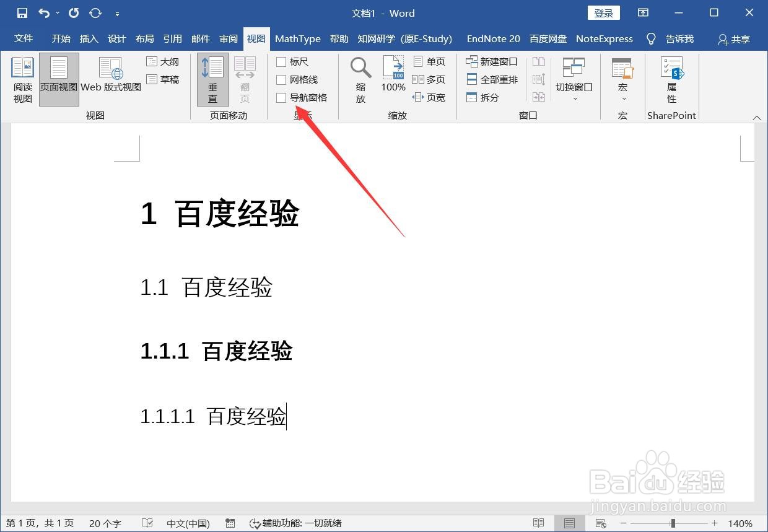Collapse the ribbon with the chevron
The width and height of the screenshot is (768, 532).
[x=757, y=116]
